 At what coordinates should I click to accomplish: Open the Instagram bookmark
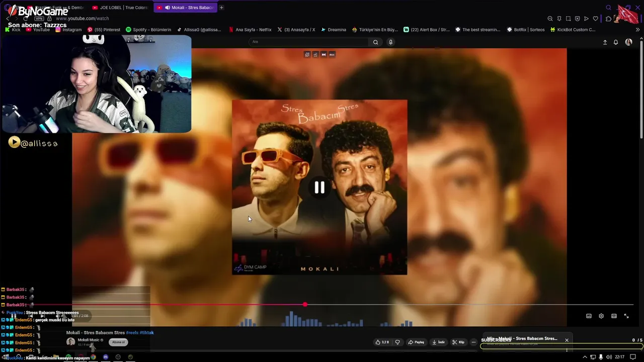click(x=68, y=30)
